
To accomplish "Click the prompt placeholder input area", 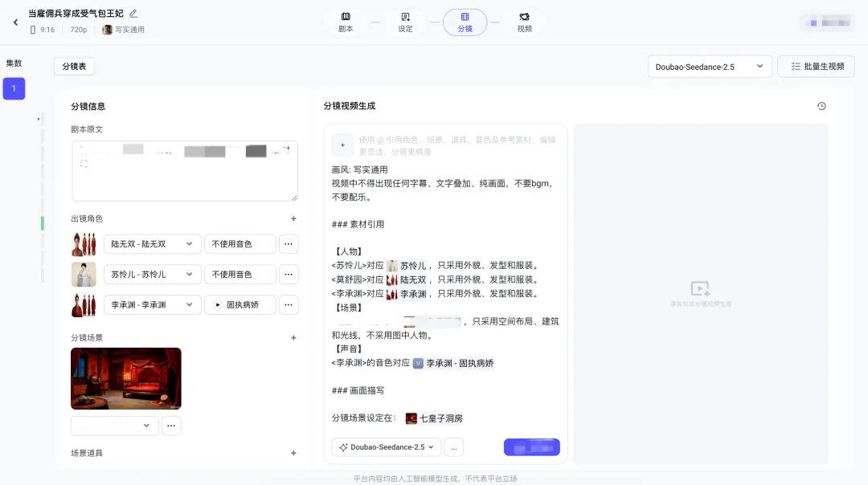I will point(457,145).
